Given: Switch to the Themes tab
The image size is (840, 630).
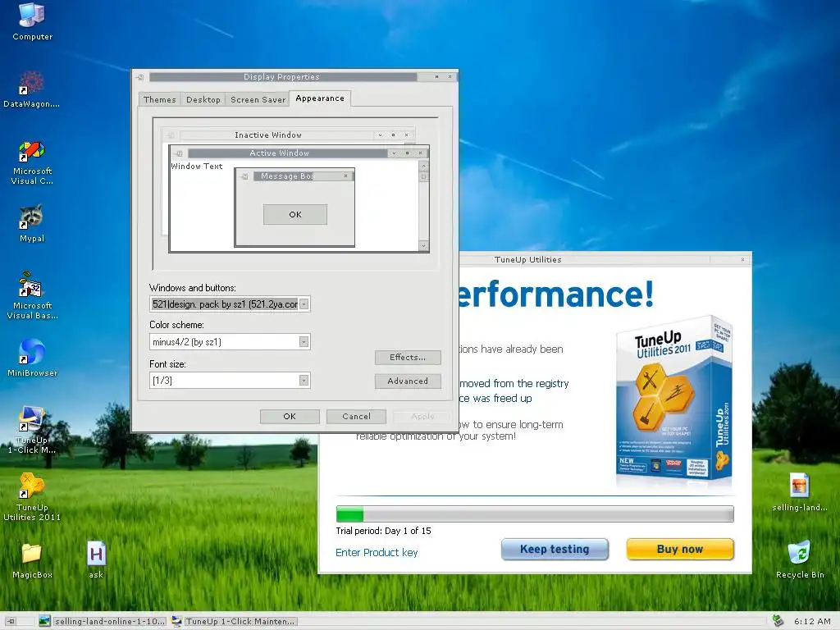Looking at the screenshot, I should pyautogui.click(x=160, y=99).
